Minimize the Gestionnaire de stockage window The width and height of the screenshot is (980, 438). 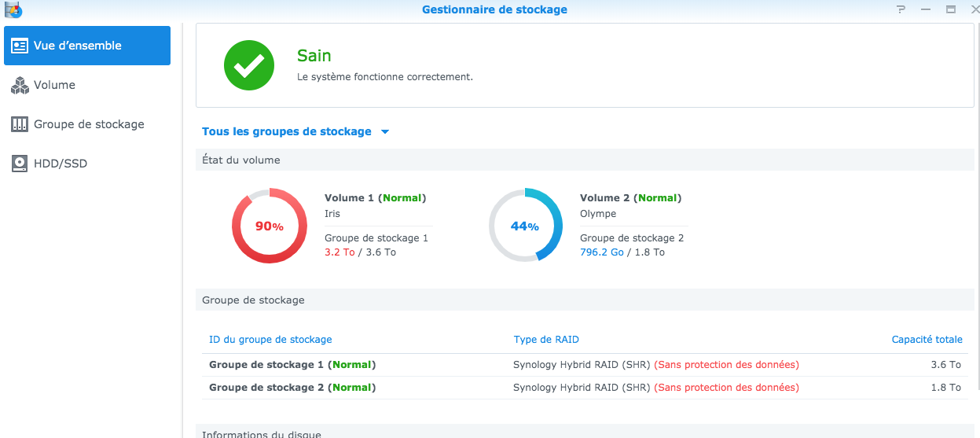tap(927, 9)
